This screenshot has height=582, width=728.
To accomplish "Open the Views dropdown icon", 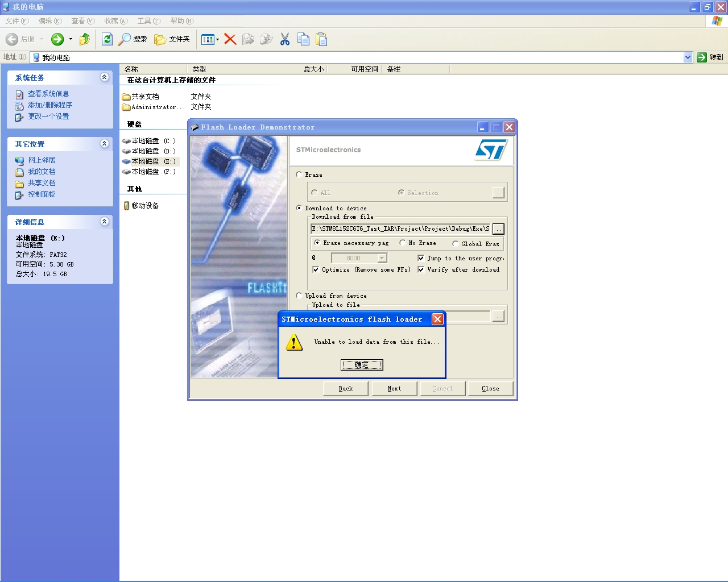I will (x=210, y=39).
